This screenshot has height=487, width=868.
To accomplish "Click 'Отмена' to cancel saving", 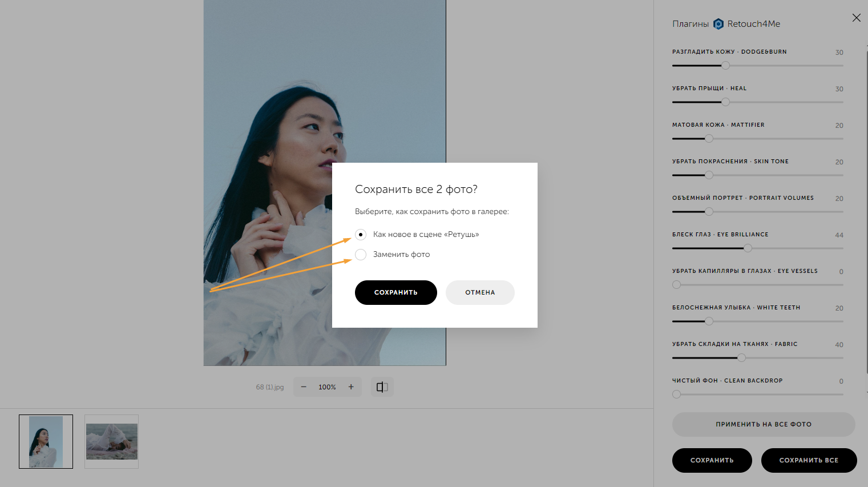I will coord(480,292).
